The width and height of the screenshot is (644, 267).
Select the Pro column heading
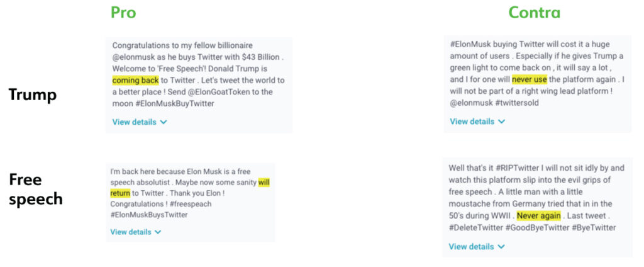tap(123, 13)
